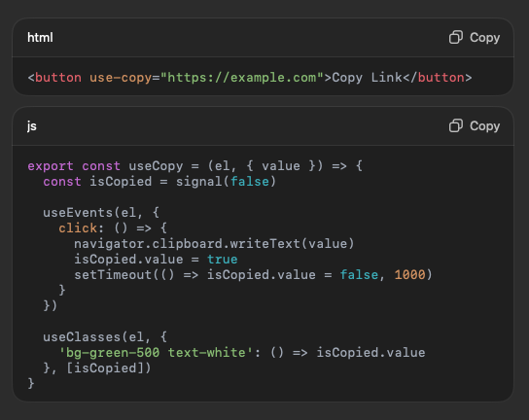529x420 pixels.
Task: Click the 'useCopy' function name
Action: pyautogui.click(x=156, y=166)
